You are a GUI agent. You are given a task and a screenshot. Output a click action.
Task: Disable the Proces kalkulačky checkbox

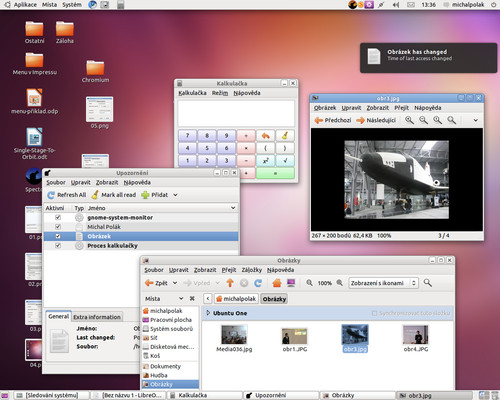point(58,246)
